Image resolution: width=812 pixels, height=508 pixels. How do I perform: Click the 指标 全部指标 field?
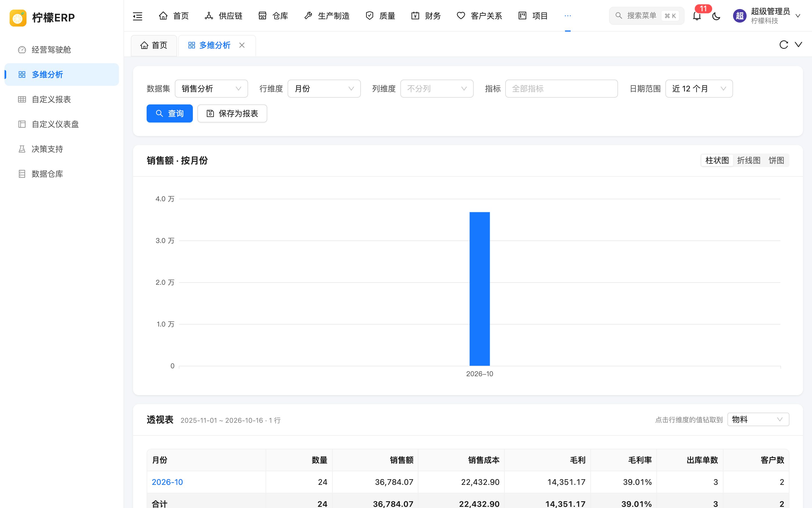[561, 89]
